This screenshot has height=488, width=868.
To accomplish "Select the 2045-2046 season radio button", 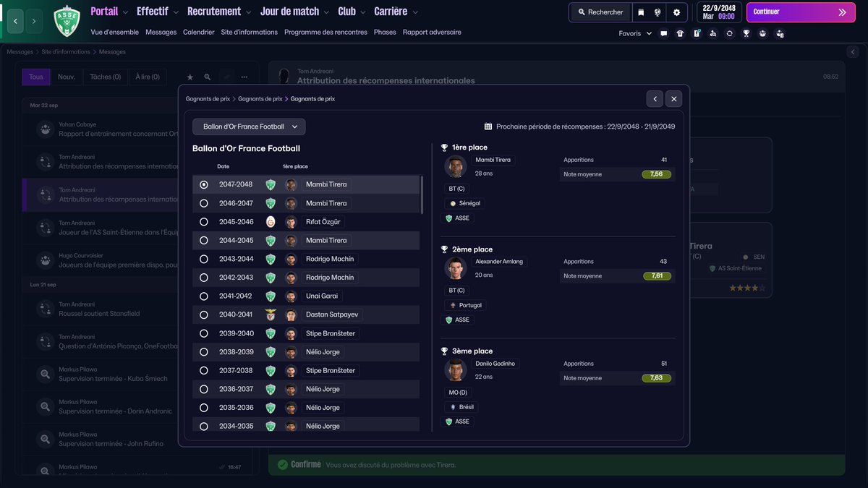I will pyautogui.click(x=204, y=222).
